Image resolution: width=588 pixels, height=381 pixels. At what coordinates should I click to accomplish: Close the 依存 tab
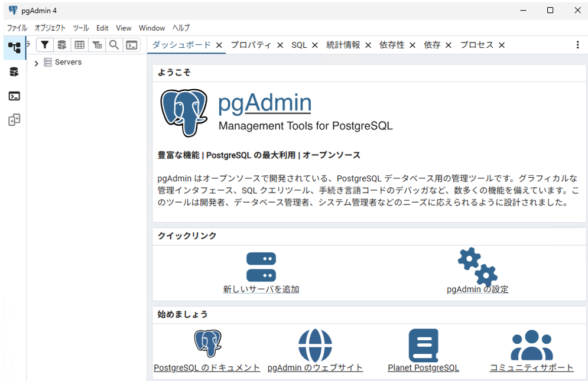click(449, 45)
